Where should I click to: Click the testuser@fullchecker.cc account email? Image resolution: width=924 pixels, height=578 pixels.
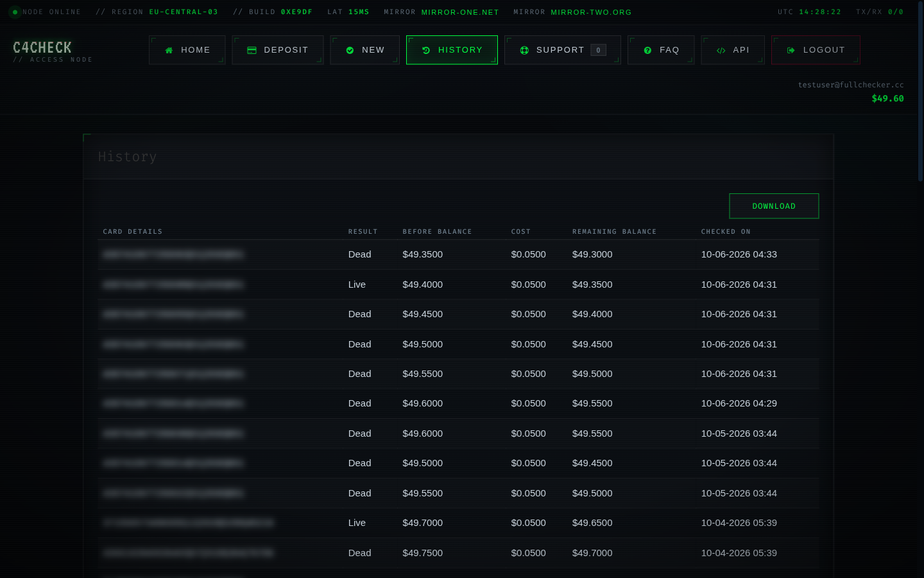851,85
